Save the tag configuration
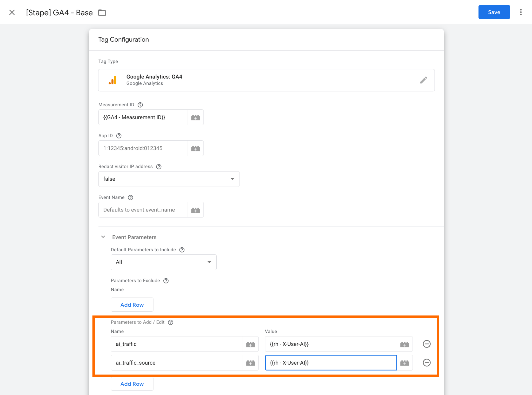This screenshot has height=395, width=532. (494, 12)
